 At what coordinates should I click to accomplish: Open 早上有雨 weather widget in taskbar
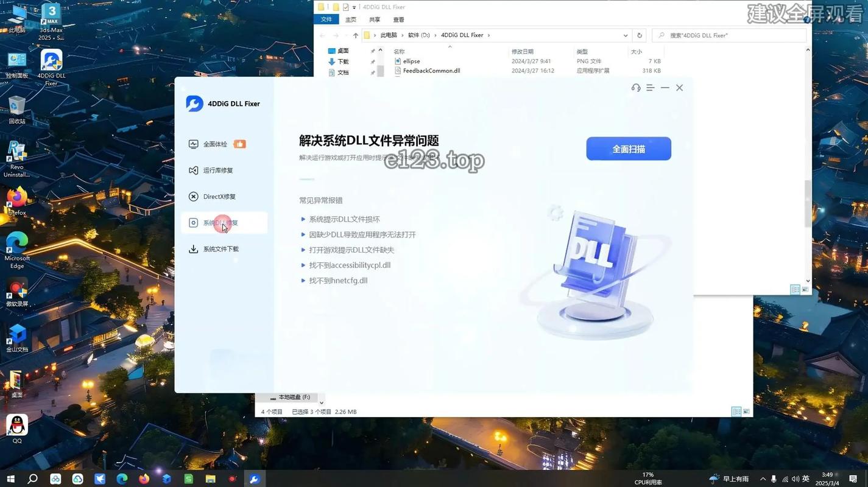pyautogui.click(x=729, y=479)
